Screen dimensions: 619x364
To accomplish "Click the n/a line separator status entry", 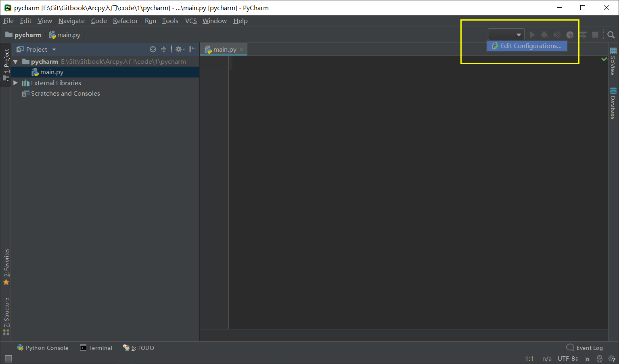I will coord(547,359).
